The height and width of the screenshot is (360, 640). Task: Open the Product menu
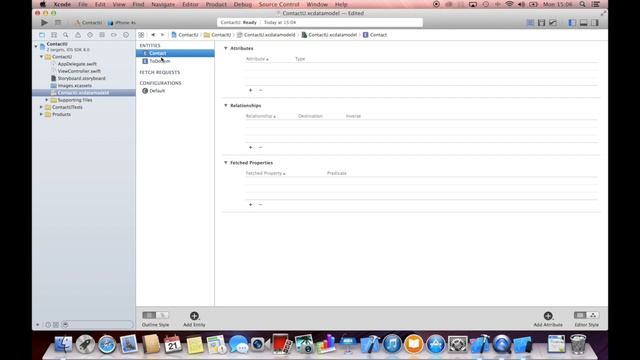216,4
